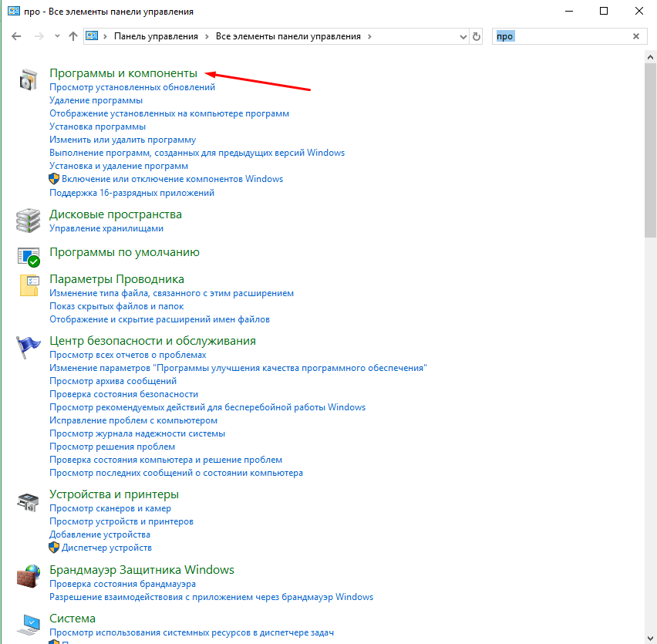657x644 pixels.
Task: Open 'Отображение и скрытие расширений имен файлов'
Action: pyautogui.click(x=160, y=319)
